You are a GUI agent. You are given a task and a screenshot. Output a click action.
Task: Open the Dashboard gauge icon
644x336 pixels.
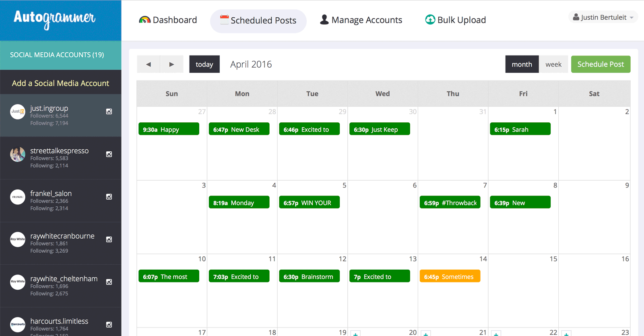(x=144, y=20)
